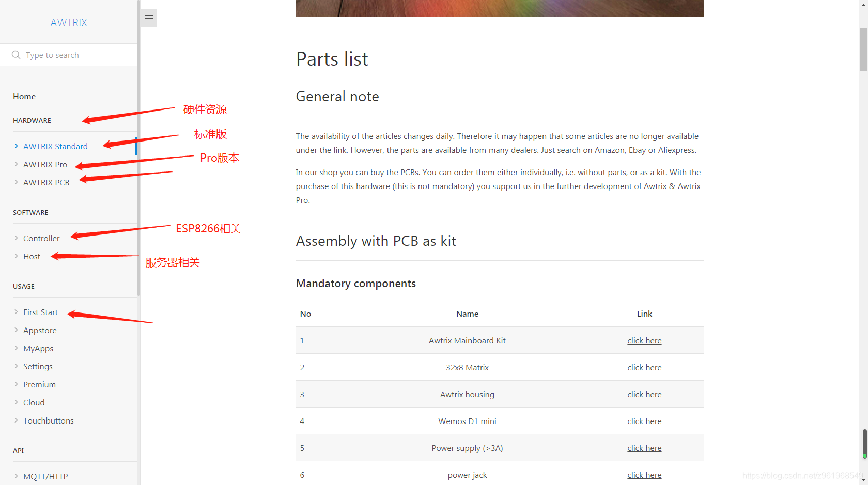Screen dimensions: 868x485
Task: Expand chevron beside Settings
Action: 16,366
